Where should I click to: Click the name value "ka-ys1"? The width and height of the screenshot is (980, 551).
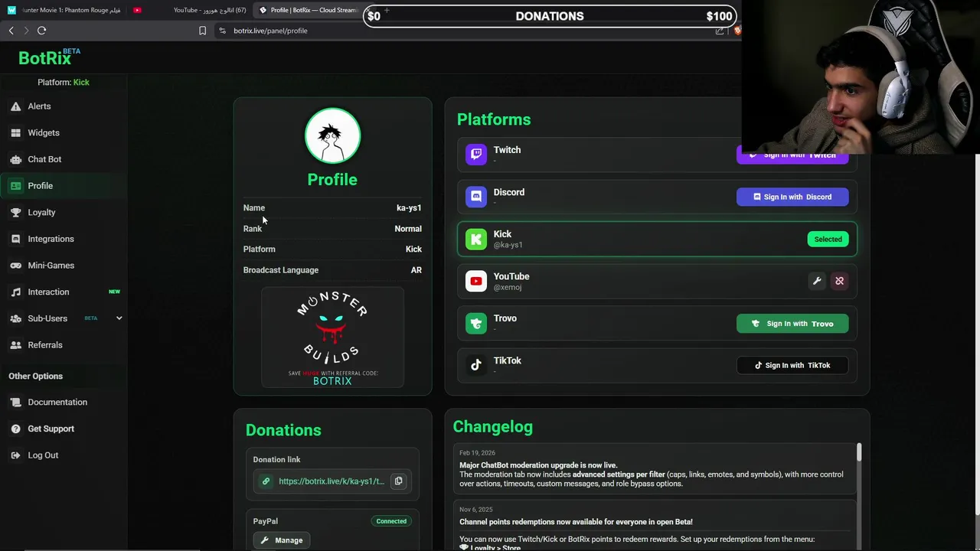click(x=409, y=208)
